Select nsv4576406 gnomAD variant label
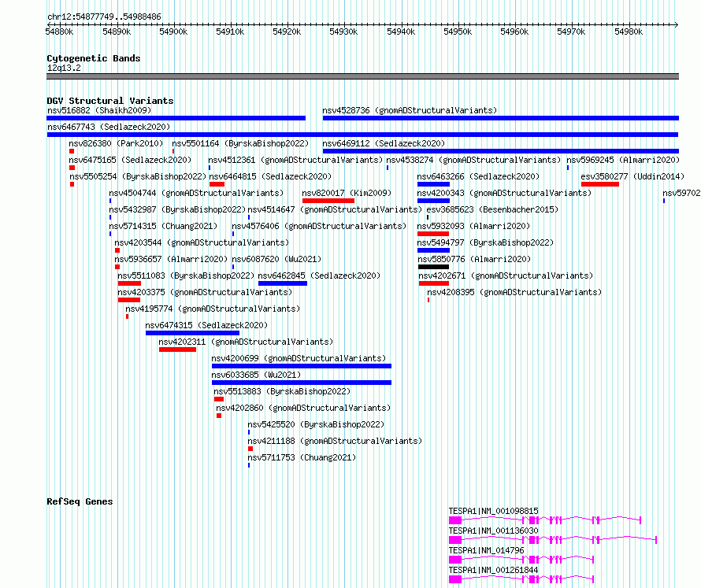Image resolution: width=701 pixels, height=588 pixels. click(x=319, y=226)
